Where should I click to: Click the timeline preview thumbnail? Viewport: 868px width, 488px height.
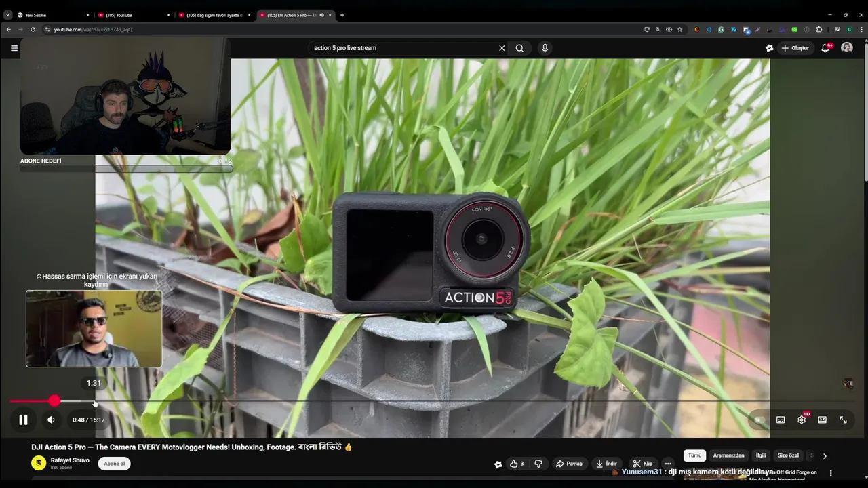click(x=94, y=329)
